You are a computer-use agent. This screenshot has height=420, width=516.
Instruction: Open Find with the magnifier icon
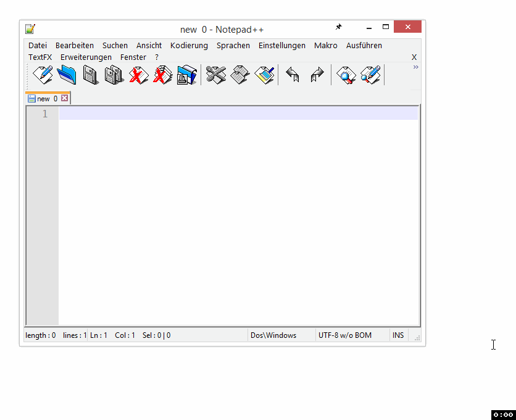(x=346, y=75)
